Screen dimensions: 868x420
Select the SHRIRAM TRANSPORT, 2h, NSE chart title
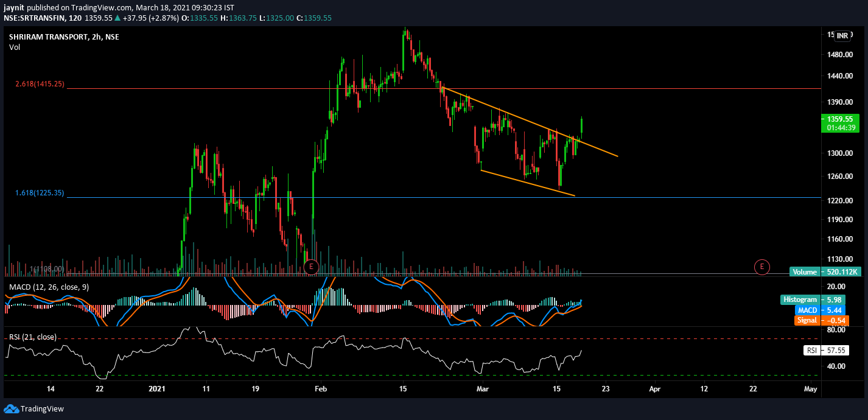coord(64,37)
